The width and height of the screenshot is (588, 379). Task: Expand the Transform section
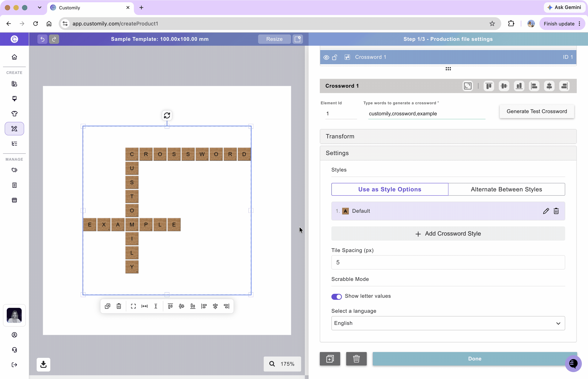pyautogui.click(x=448, y=136)
